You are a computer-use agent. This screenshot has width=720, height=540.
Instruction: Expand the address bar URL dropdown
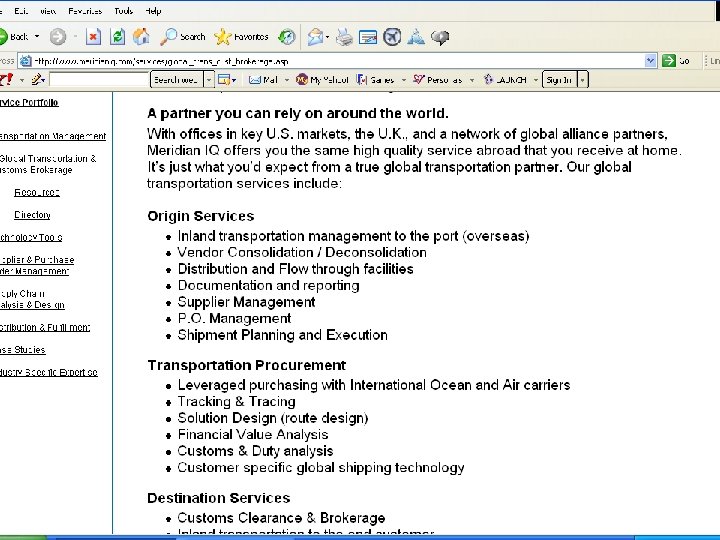(650, 61)
